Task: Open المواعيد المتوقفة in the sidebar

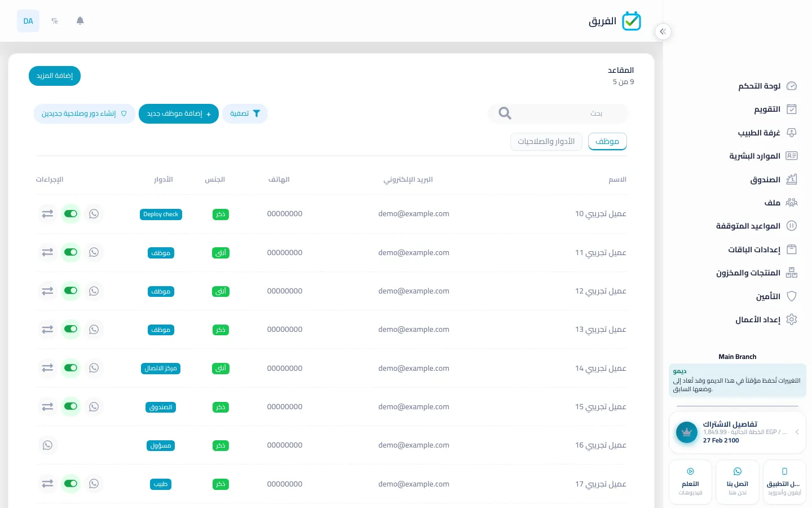Action: (757, 226)
